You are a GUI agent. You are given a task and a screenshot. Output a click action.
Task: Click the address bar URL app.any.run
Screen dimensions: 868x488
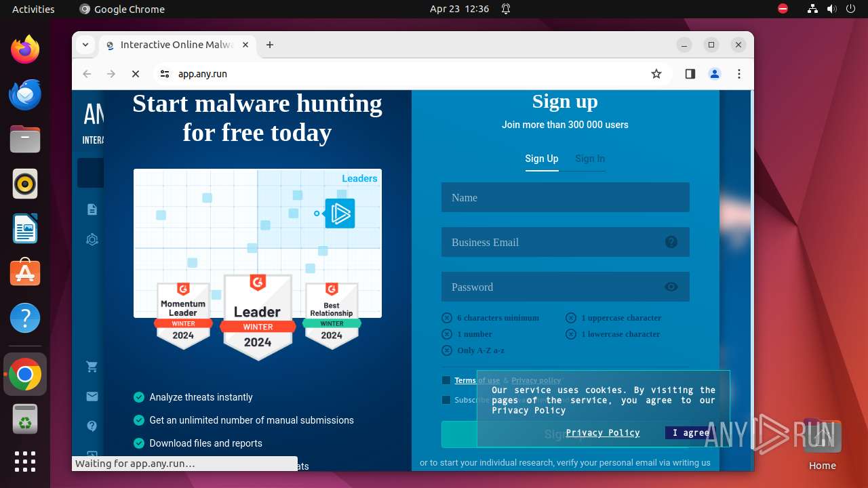tap(203, 74)
